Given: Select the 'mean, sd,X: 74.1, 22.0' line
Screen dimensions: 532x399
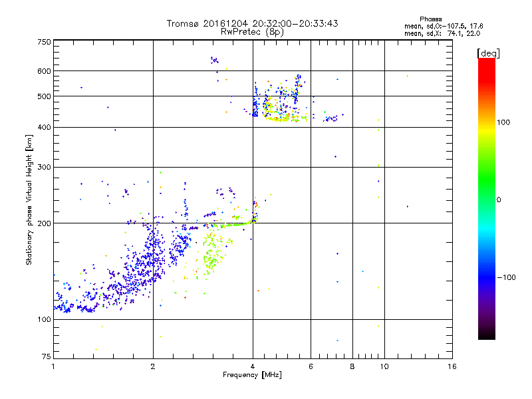Looking at the screenshot, I should (x=442, y=33).
